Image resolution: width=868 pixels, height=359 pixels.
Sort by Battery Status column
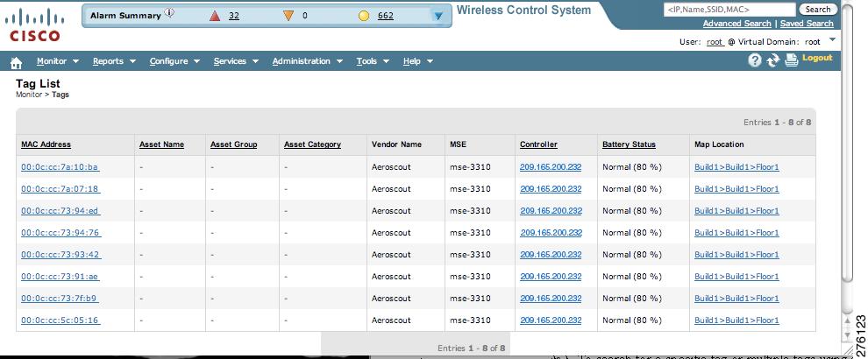click(x=629, y=144)
